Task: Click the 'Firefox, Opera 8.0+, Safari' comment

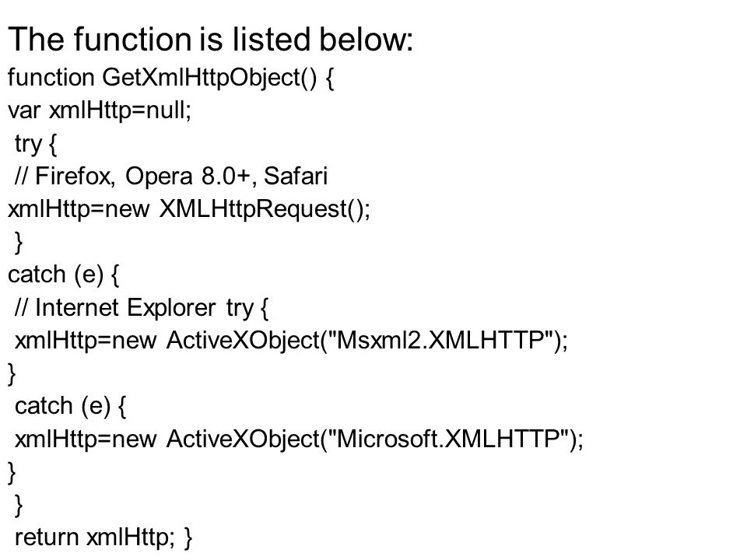Action: pyautogui.click(x=181, y=177)
